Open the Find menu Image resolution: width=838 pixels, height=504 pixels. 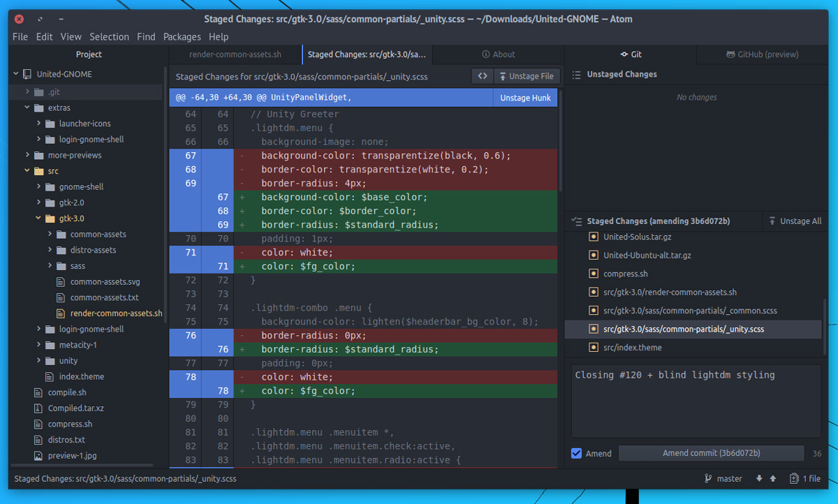point(147,36)
